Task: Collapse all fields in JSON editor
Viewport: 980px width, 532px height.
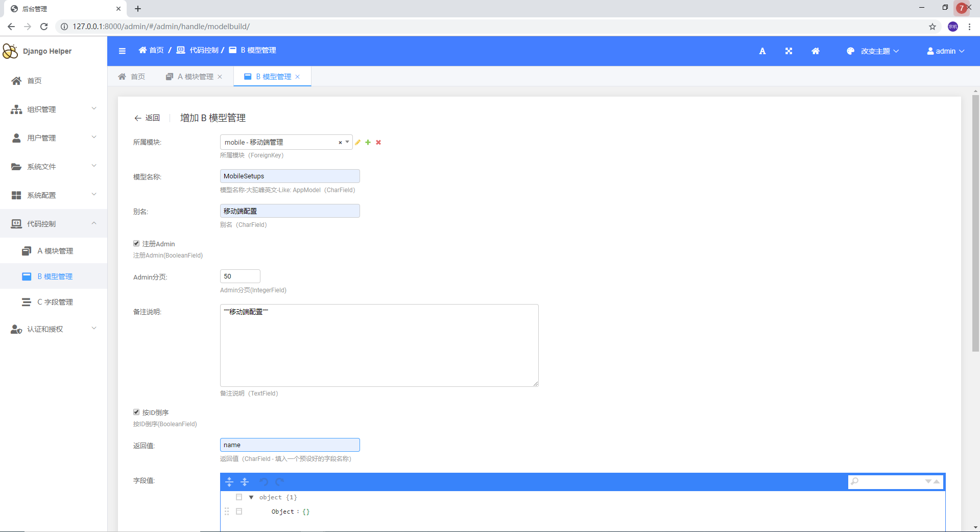Action: (245, 482)
